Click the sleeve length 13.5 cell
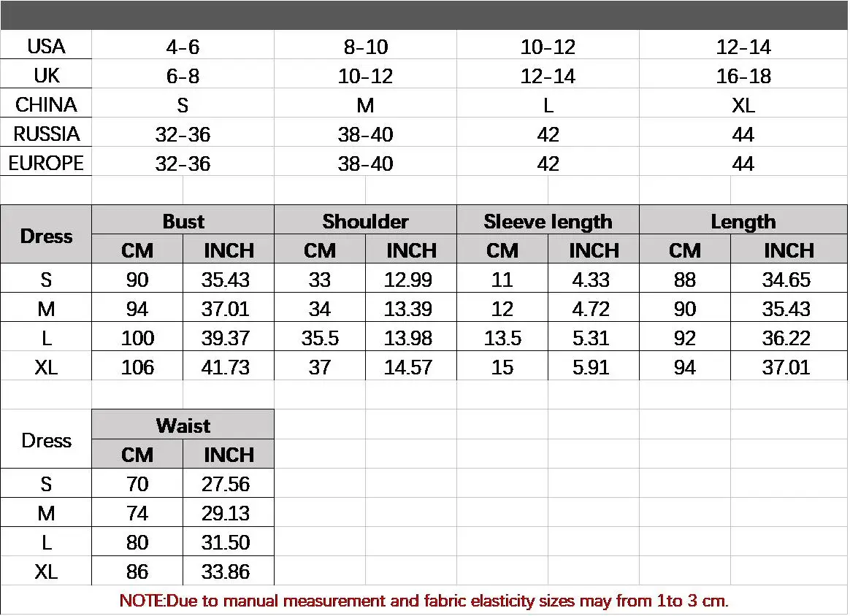This screenshot has height=616, width=850. tap(502, 338)
